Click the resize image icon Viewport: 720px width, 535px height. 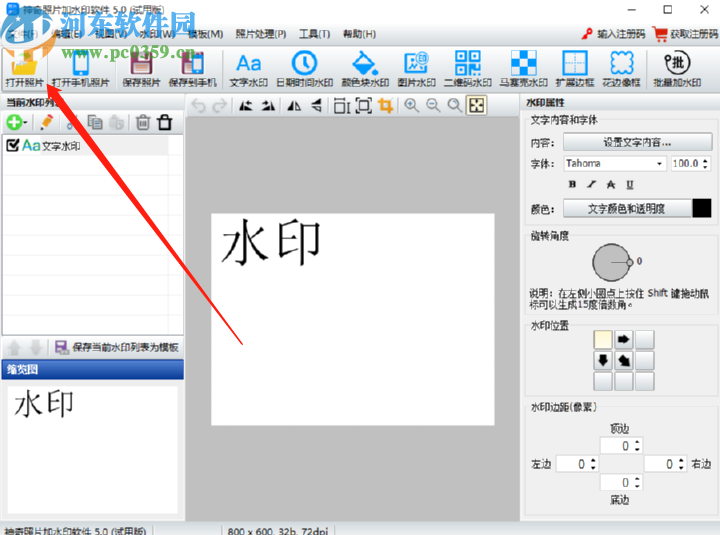[342, 106]
